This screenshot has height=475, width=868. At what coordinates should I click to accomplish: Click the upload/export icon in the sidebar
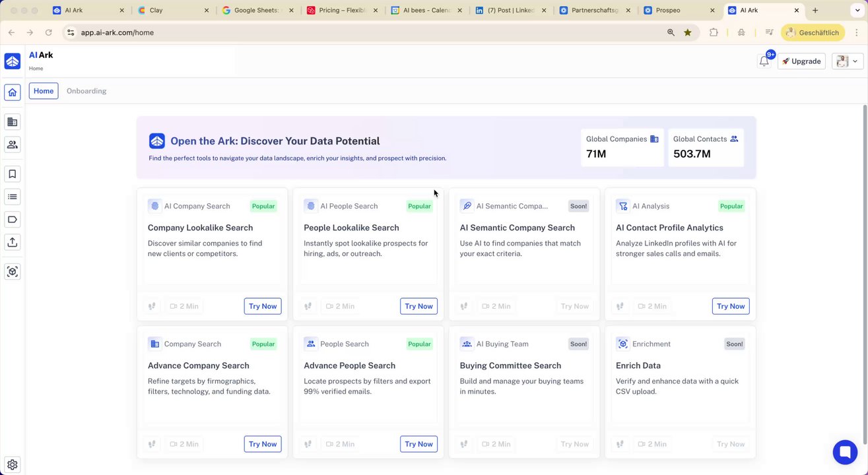click(12, 242)
